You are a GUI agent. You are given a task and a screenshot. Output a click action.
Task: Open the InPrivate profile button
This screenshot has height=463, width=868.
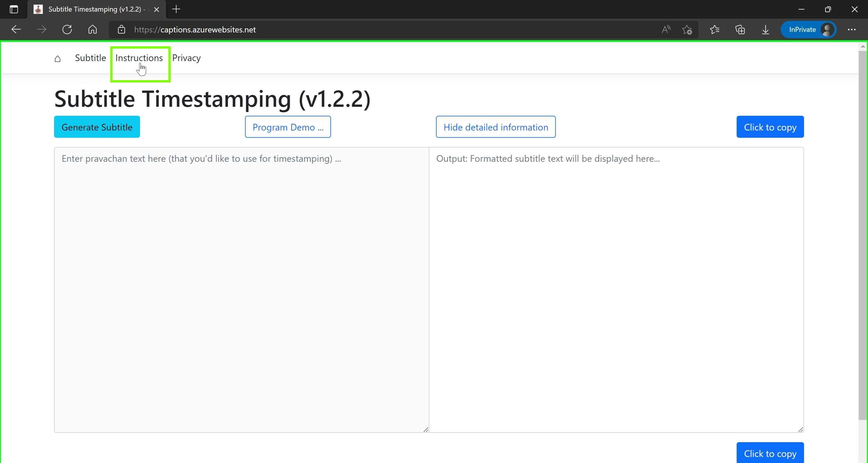[x=808, y=30]
